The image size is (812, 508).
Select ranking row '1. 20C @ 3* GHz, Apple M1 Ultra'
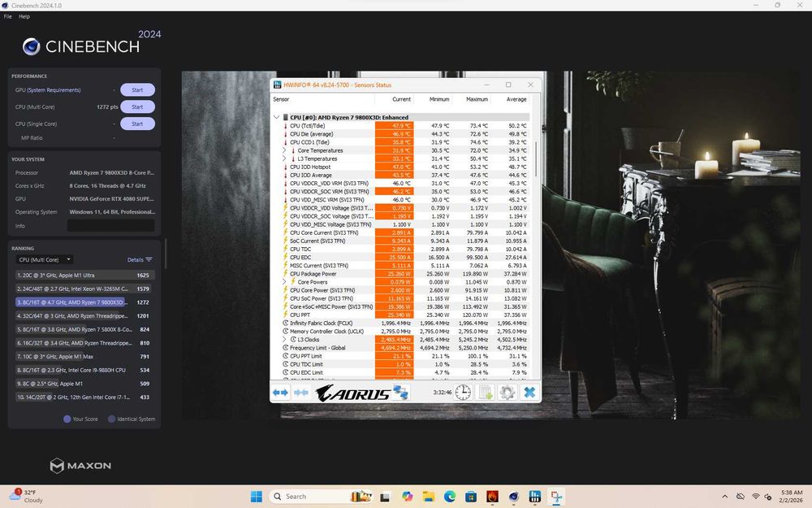[x=84, y=276]
